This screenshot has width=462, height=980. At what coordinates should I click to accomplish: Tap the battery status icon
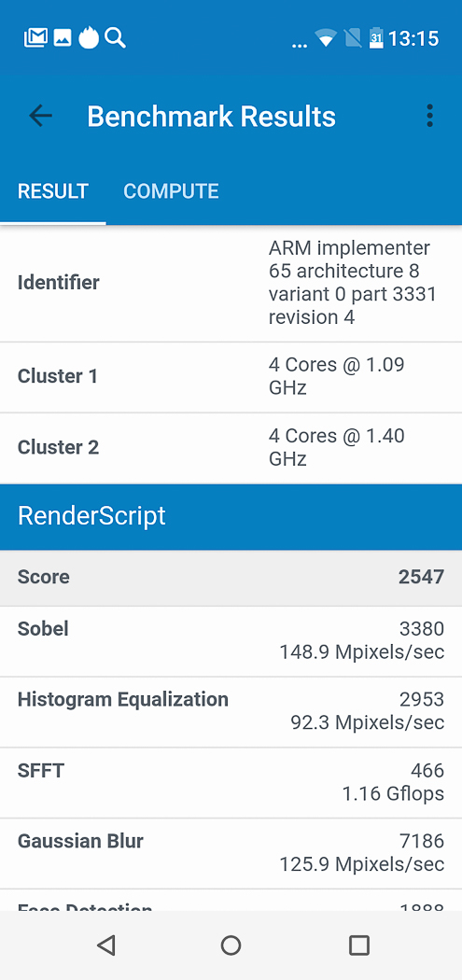click(x=376, y=37)
